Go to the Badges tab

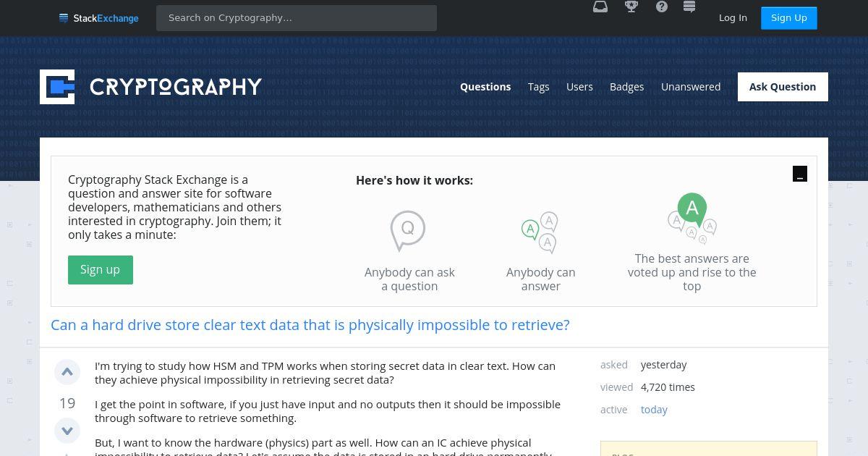(x=626, y=87)
